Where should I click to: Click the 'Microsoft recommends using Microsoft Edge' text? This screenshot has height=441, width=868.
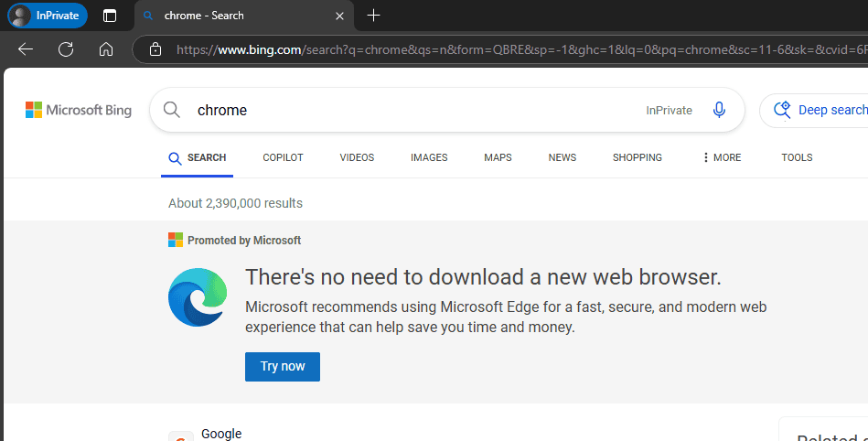coord(506,317)
